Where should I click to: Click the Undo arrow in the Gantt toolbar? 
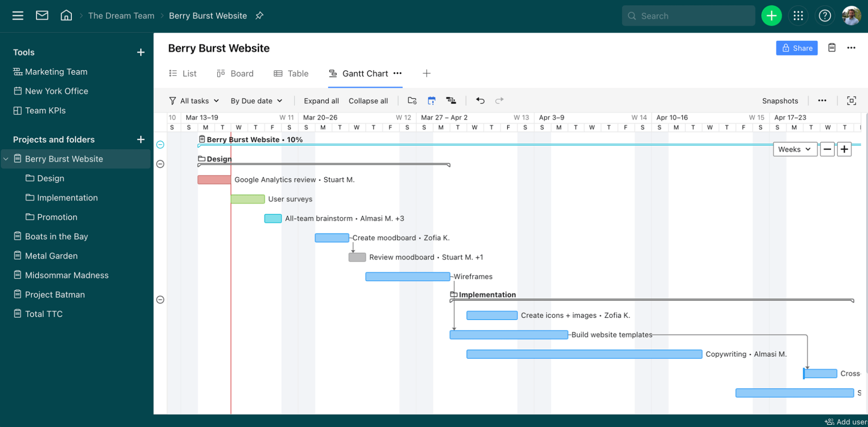(x=480, y=100)
